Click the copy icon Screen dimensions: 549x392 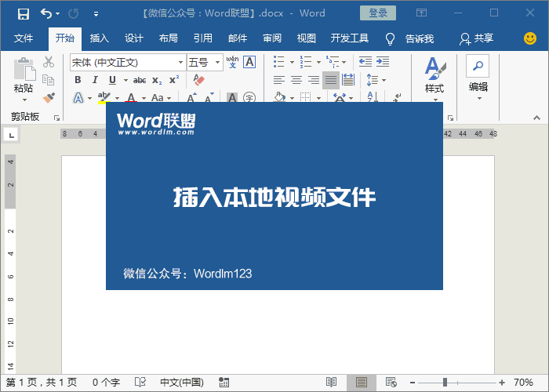click(49, 80)
